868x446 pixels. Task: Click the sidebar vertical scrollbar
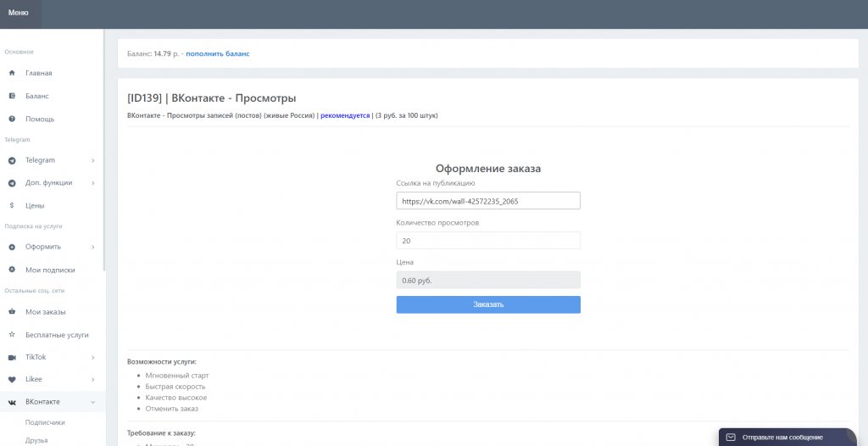point(104,149)
